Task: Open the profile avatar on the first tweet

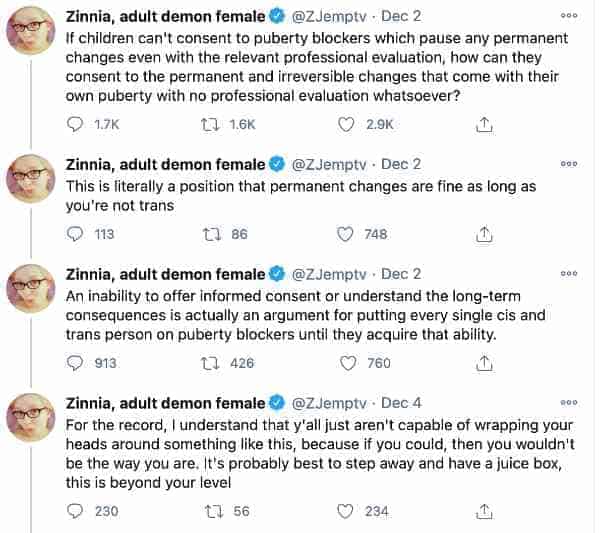Action: [x=31, y=31]
